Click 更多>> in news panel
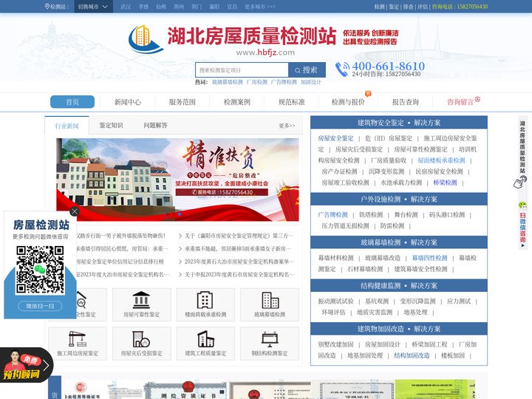Screen dimensions: 532x399 click(287, 126)
